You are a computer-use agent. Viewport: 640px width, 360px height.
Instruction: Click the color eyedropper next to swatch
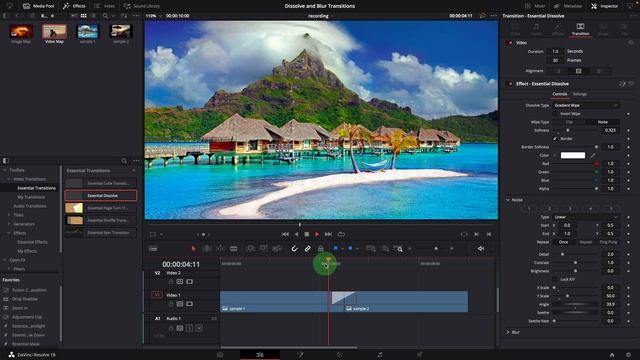(593, 156)
